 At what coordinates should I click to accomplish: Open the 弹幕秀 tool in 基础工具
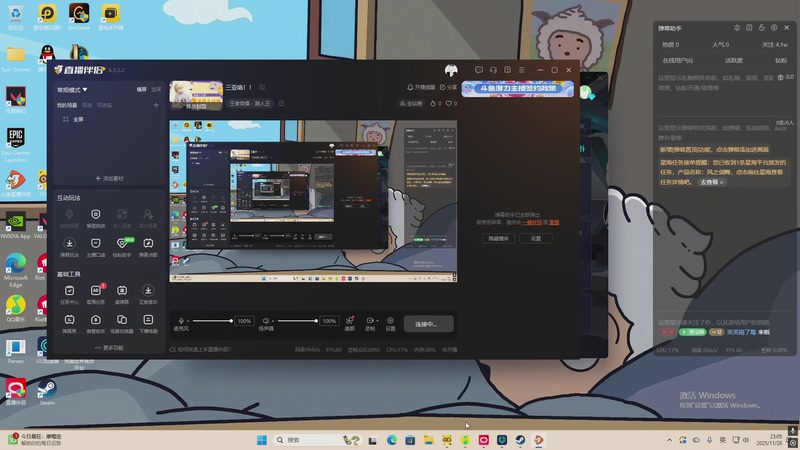tap(69, 323)
